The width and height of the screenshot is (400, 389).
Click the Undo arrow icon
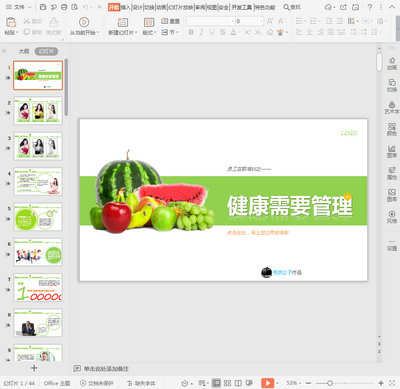[85, 7]
